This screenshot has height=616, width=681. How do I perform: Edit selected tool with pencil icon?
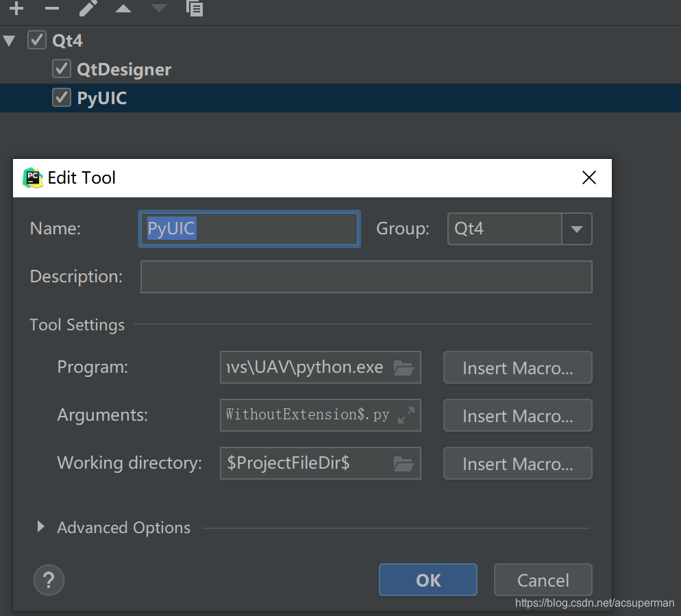(x=88, y=8)
